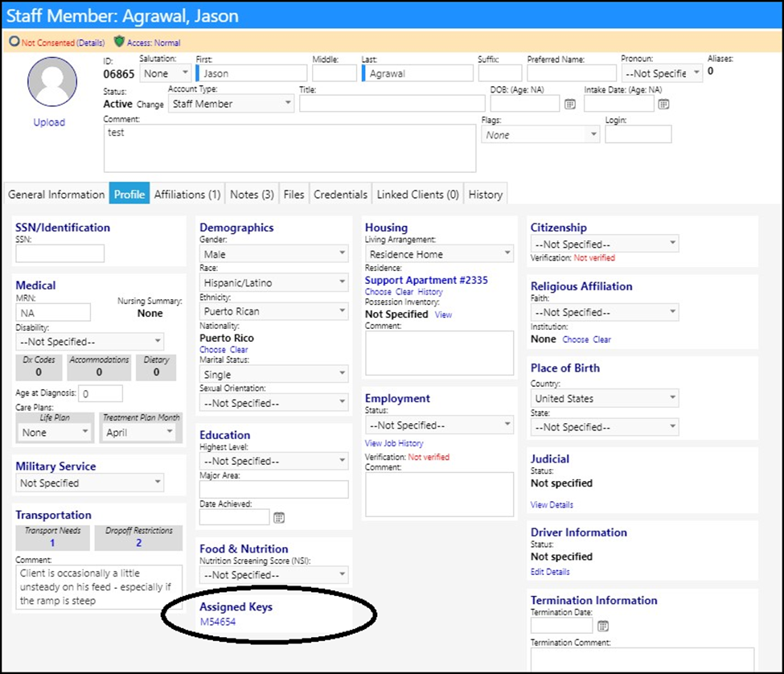Open the Pronoun dropdown
784x674 pixels.
pos(662,73)
